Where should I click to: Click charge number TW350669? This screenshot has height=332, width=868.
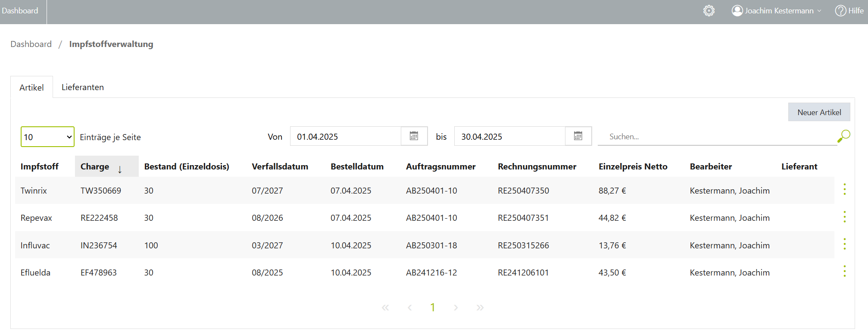(x=101, y=191)
